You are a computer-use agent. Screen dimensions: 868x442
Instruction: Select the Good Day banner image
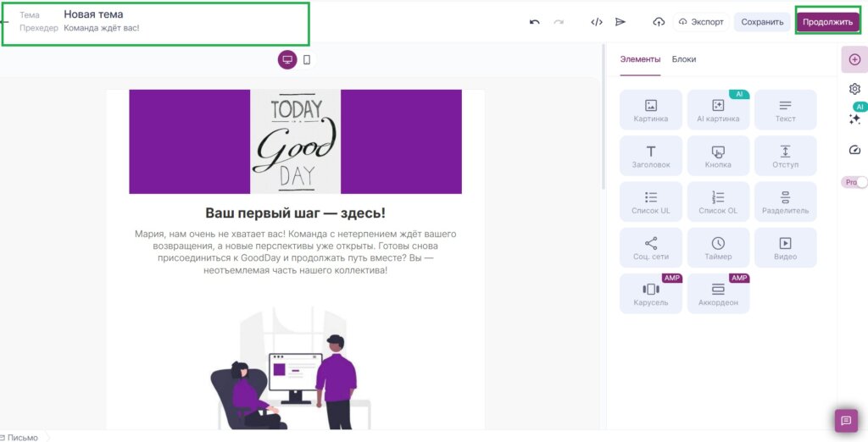click(x=295, y=141)
